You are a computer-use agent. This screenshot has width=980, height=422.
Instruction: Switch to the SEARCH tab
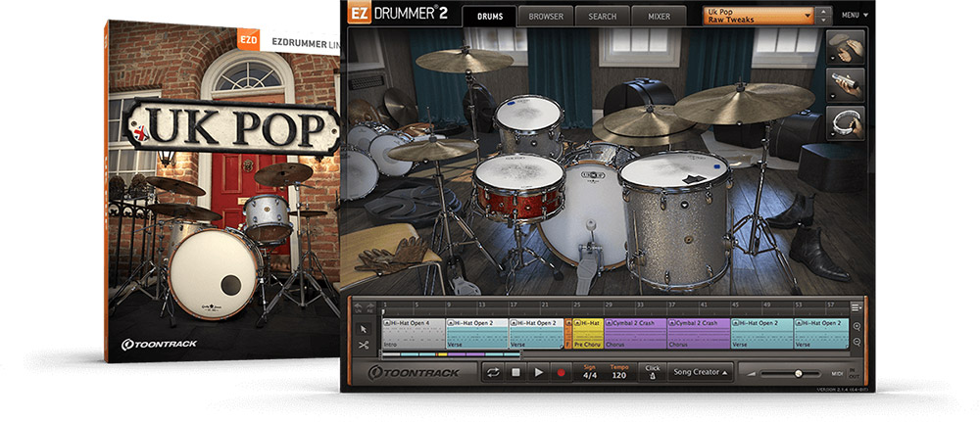602,17
